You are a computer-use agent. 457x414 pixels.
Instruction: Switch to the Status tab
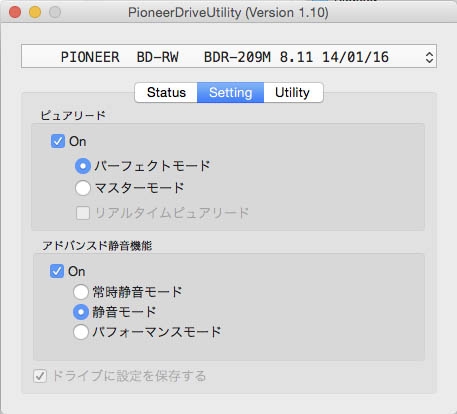point(166,92)
